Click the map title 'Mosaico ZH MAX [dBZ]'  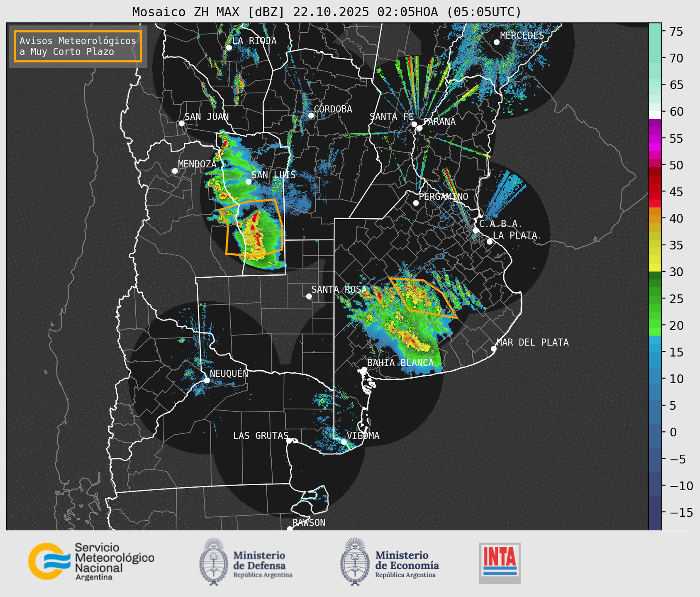point(208,12)
